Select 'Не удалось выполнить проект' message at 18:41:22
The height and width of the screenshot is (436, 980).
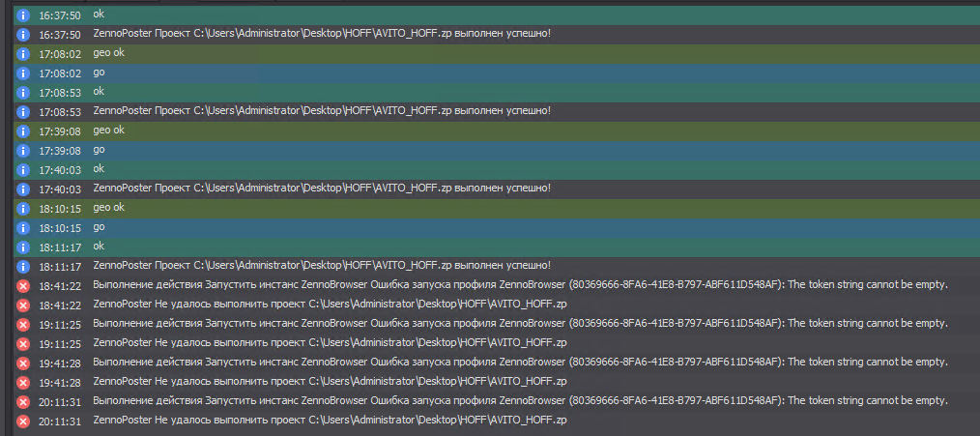point(330,304)
